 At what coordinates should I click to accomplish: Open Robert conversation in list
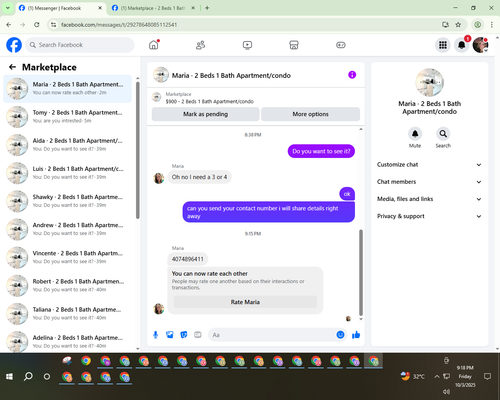pyautogui.click(x=67, y=286)
